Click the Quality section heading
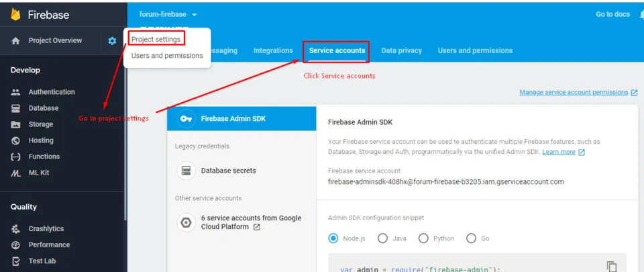This screenshot has height=272, width=644. pyautogui.click(x=24, y=207)
